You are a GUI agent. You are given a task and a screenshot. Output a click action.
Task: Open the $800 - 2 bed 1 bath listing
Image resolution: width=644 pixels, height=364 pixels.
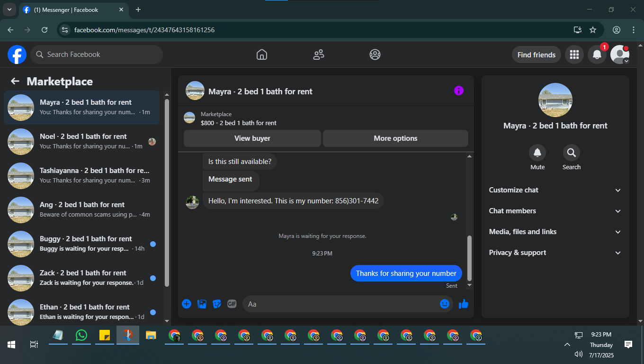click(239, 123)
